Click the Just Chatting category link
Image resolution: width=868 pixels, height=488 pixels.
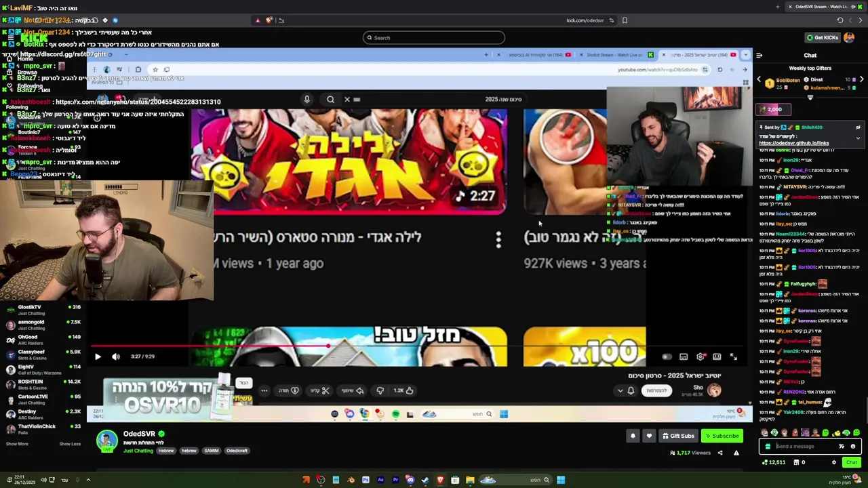point(138,451)
